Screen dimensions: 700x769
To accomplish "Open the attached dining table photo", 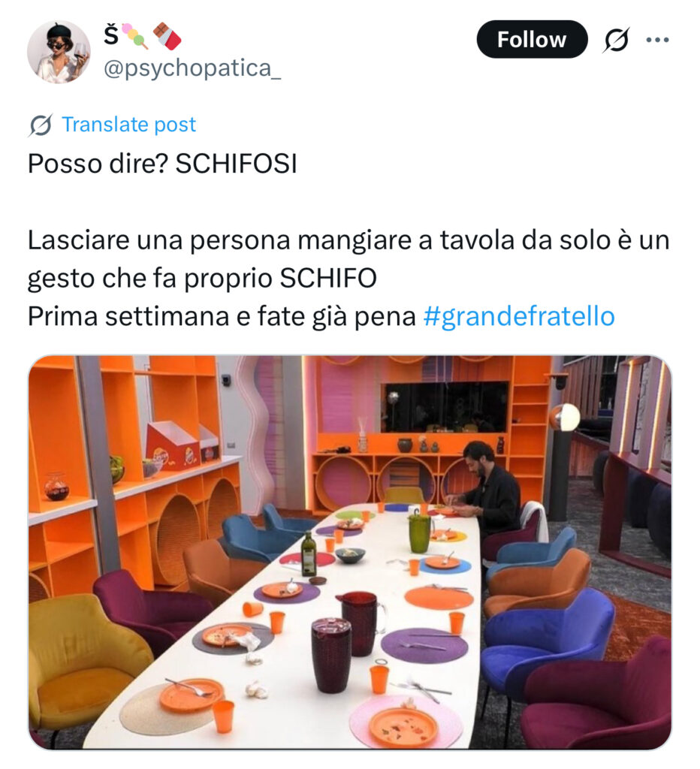I will [x=350, y=552].
